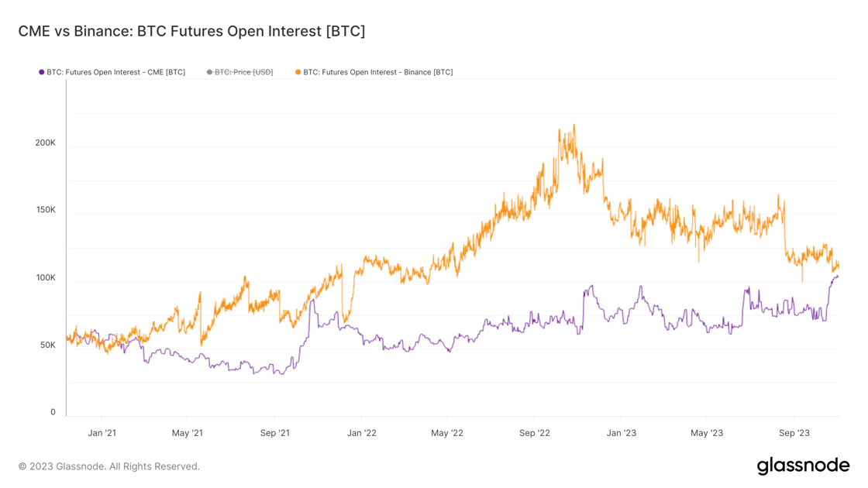Select the Jan '23 x-axis tick label
Screen dimensions: 868x488
(x=621, y=433)
